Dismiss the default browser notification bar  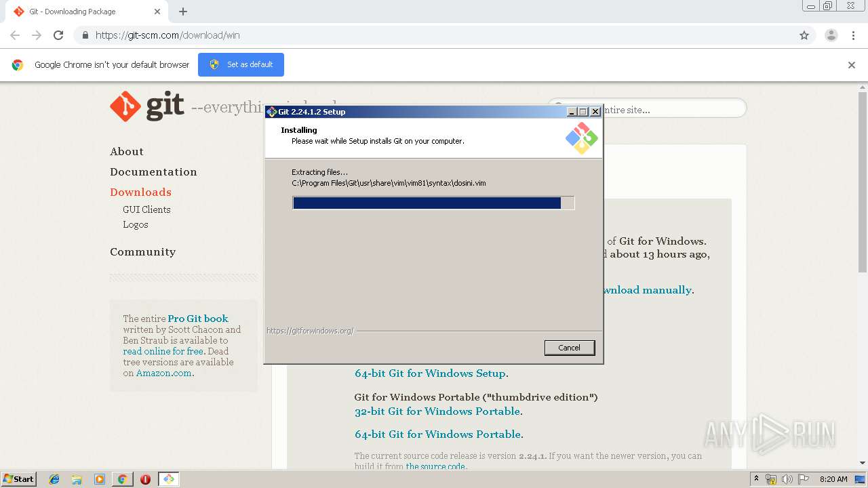tap(852, 65)
